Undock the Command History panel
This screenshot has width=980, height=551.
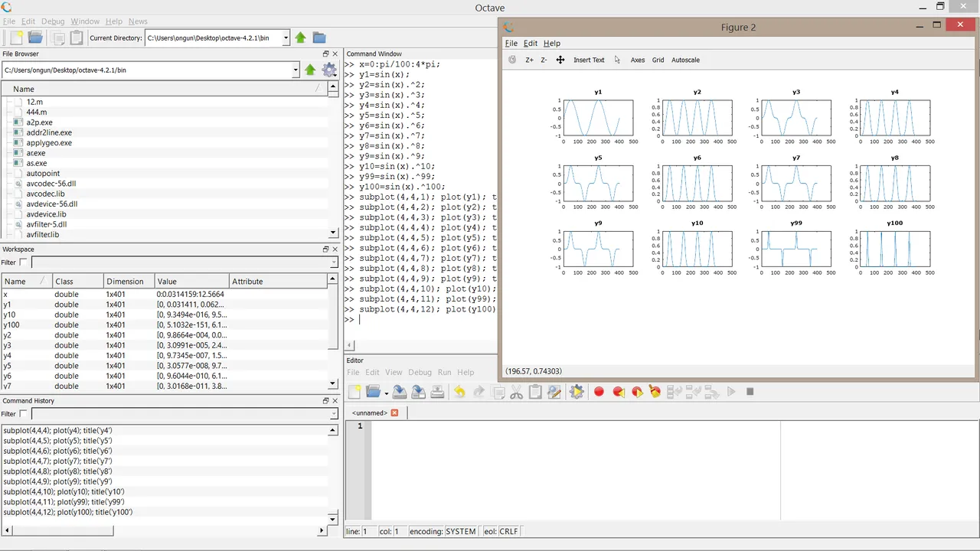[x=325, y=400]
